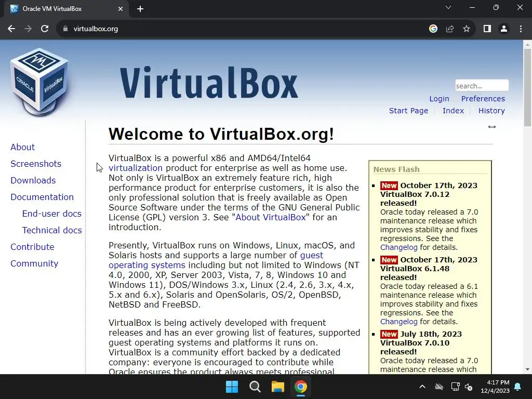Click the muted volume tray icon
532x399 pixels.
(469, 387)
